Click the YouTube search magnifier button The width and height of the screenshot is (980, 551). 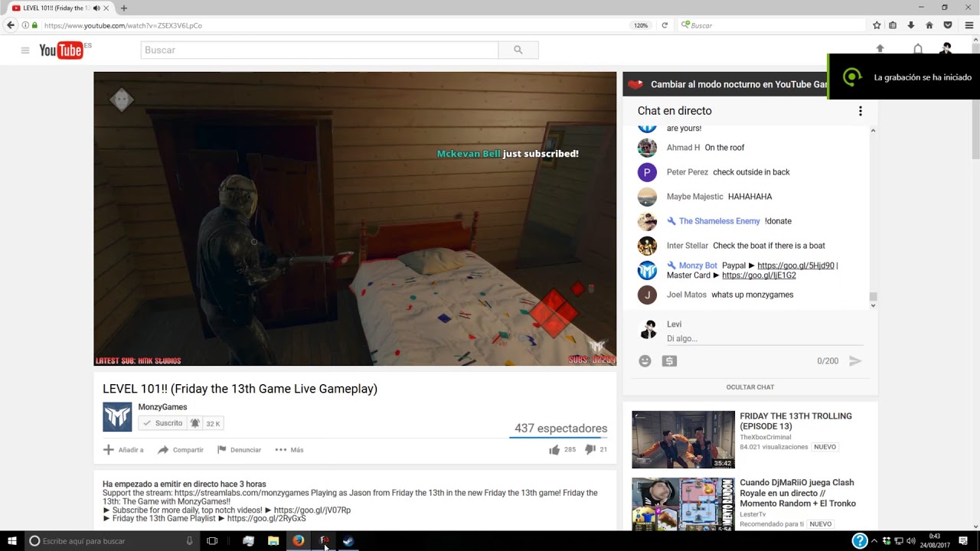[518, 50]
